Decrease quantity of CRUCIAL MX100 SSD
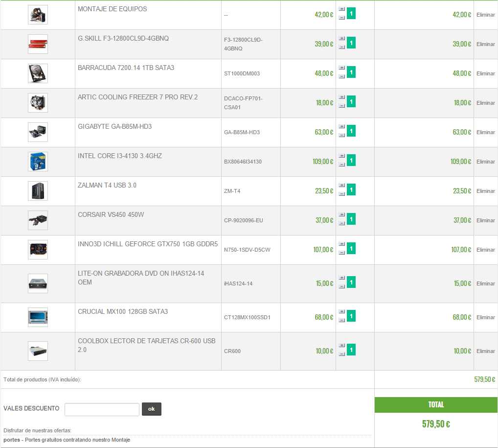This screenshot has width=498, height=448. [x=342, y=321]
